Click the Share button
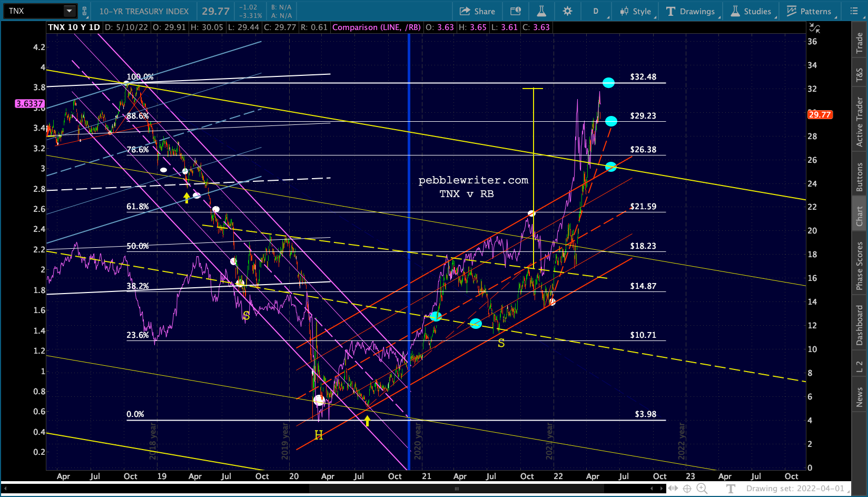This screenshot has height=497, width=868. 477,11
